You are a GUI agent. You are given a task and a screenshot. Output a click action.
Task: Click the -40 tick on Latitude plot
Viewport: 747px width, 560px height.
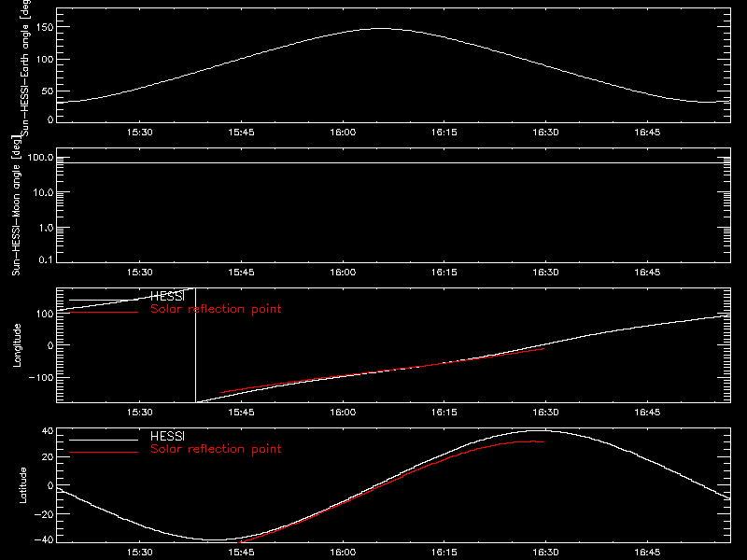click(x=44, y=540)
